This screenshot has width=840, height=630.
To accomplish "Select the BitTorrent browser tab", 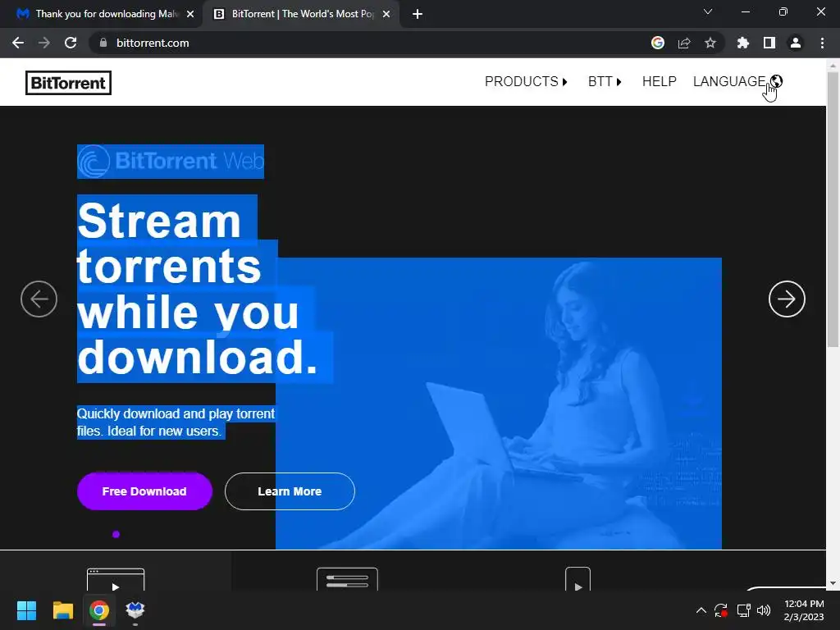I will coord(302,14).
